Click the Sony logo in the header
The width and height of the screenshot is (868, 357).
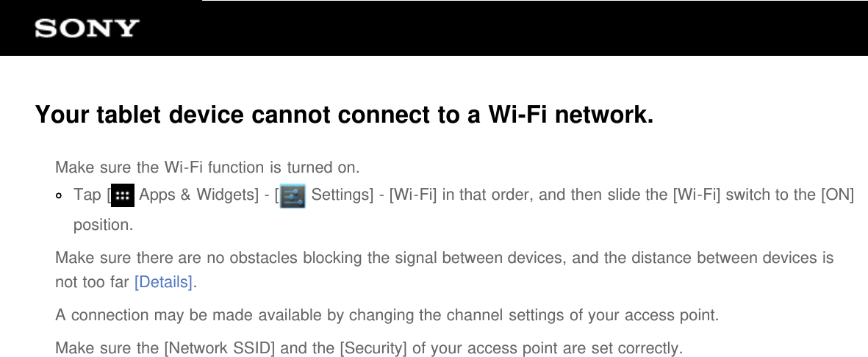[x=87, y=29]
